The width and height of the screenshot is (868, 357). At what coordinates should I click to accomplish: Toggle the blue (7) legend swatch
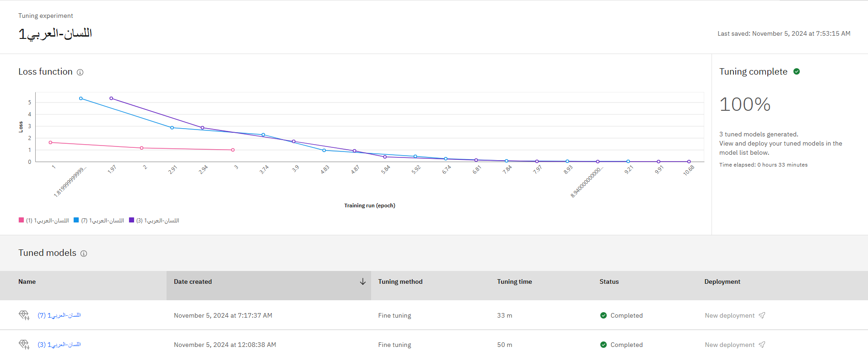coord(76,220)
